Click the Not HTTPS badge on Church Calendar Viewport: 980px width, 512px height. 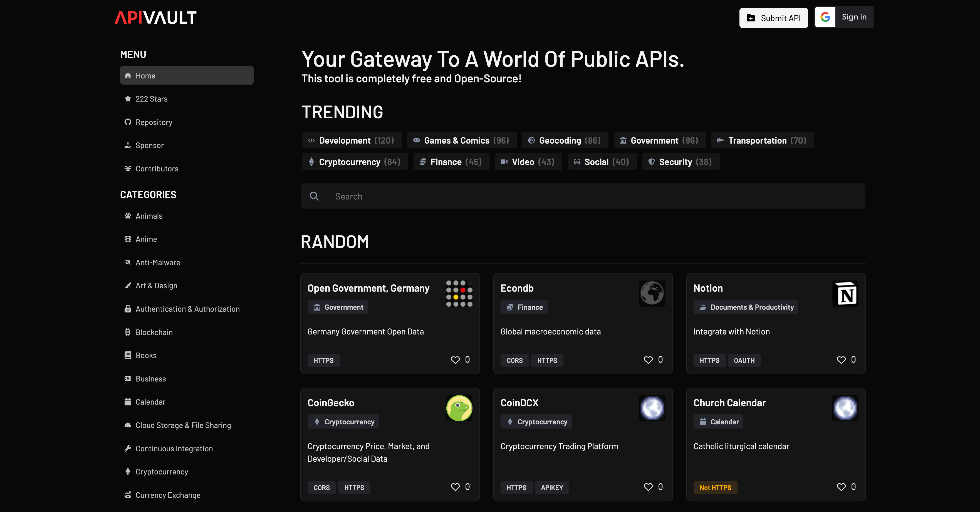715,488
